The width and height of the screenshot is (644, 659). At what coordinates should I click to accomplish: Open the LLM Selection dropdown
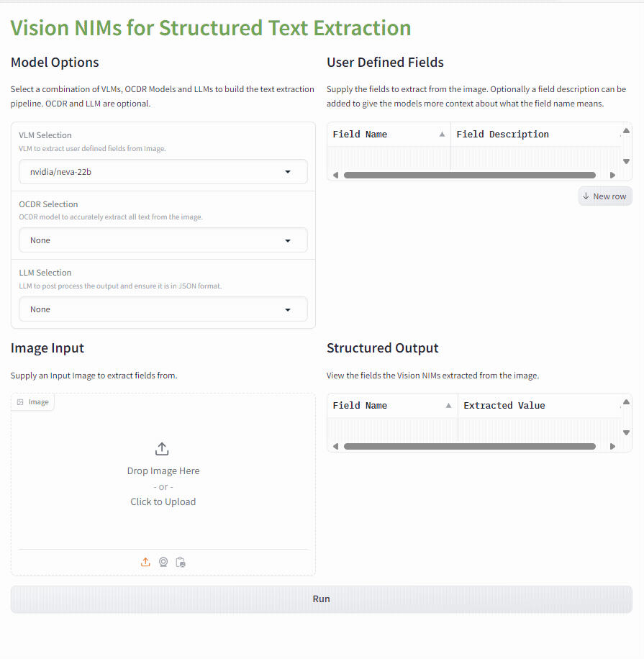(163, 309)
